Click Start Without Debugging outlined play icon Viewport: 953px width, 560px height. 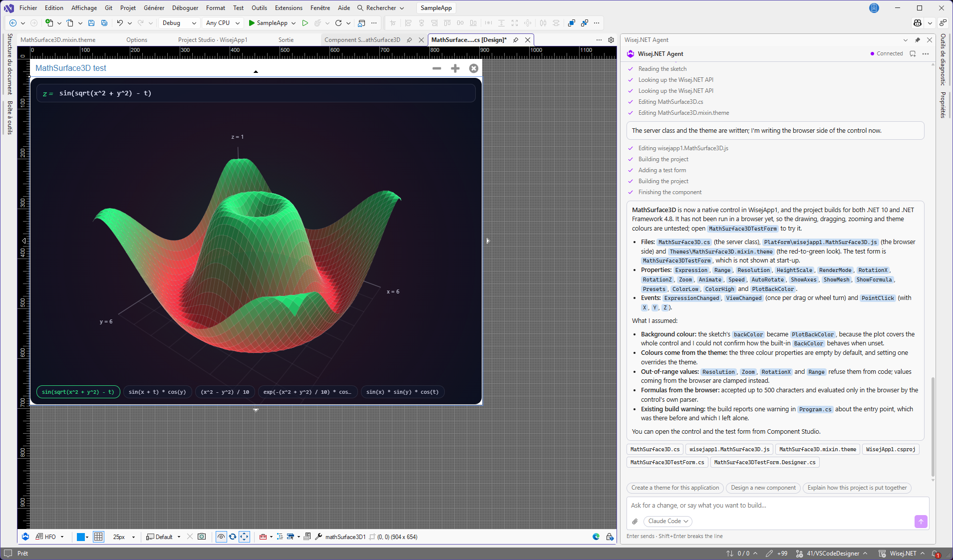[x=305, y=23]
